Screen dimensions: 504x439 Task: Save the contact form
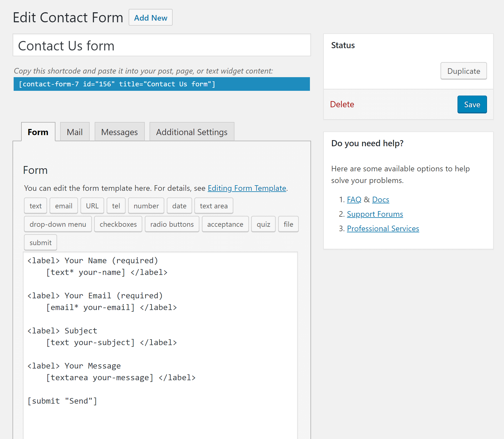click(x=472, y=104)
